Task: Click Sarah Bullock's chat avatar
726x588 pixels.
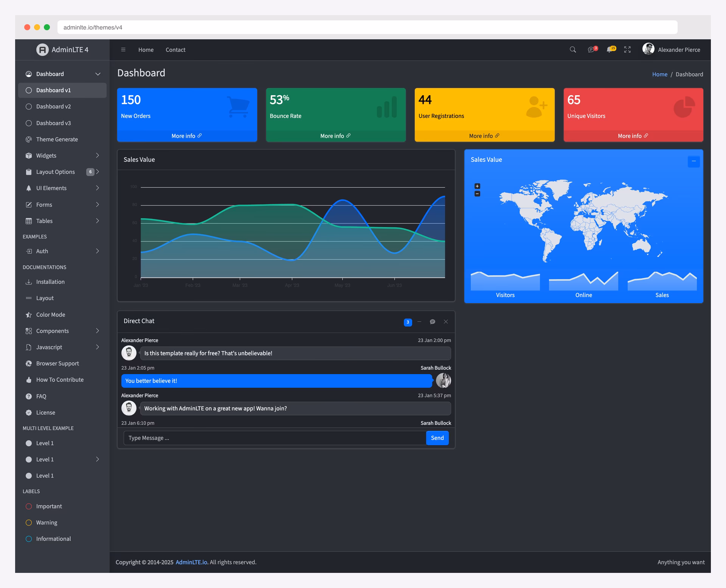Action: 444,381
